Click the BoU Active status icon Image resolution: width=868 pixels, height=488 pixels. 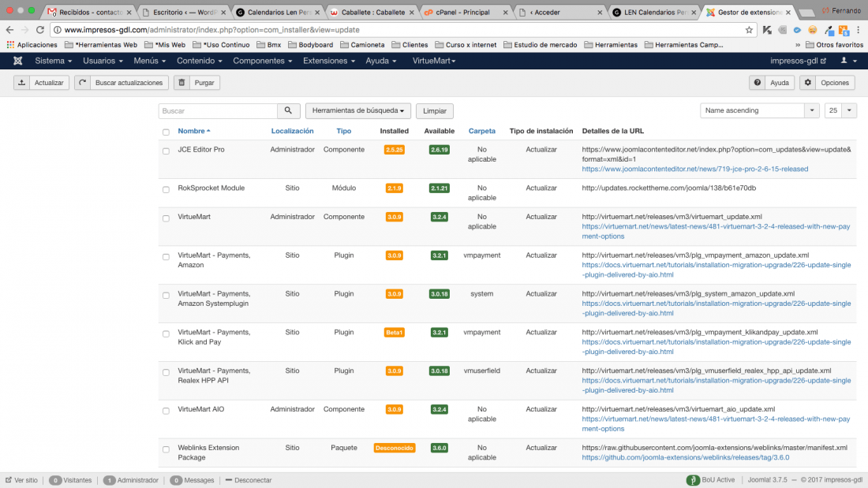click(x=693, y=480)
